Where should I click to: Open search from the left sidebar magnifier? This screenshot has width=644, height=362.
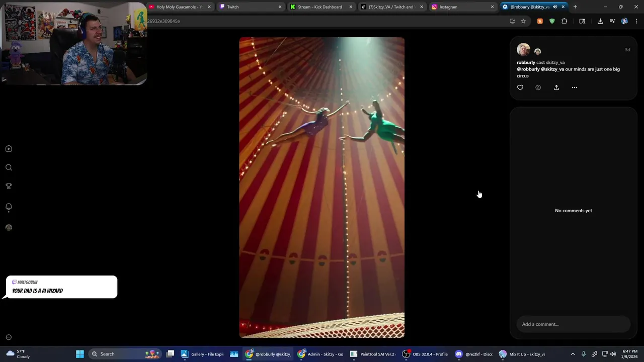tap(9, 167)
